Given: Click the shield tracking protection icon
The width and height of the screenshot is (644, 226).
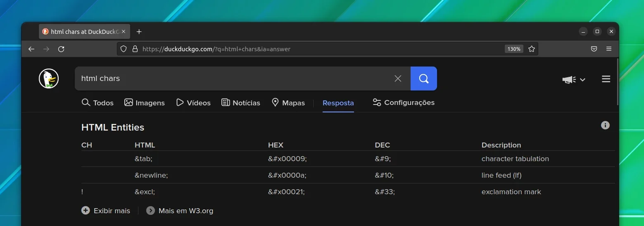Looking at the screenshot, I should [x=124, y=49].
